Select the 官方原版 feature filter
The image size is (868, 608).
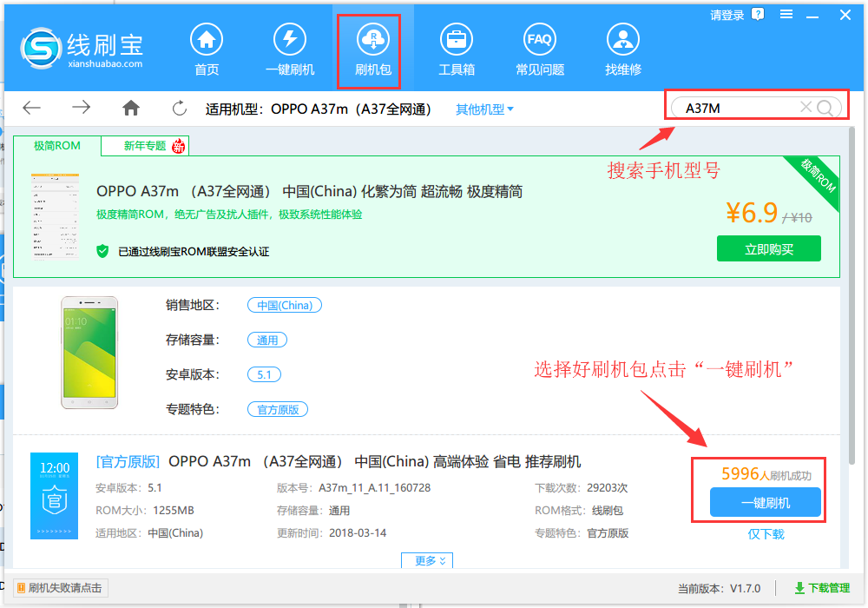pos(278,409)
